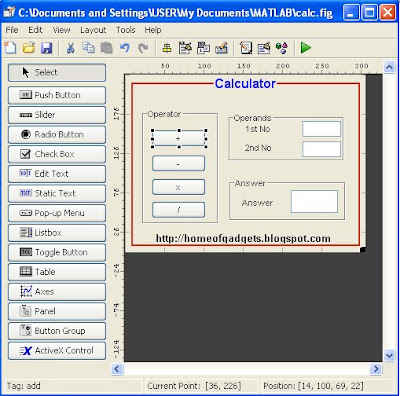Click the Answer output field
This screenshot has height=396, width=400.
tap(314, 201)
